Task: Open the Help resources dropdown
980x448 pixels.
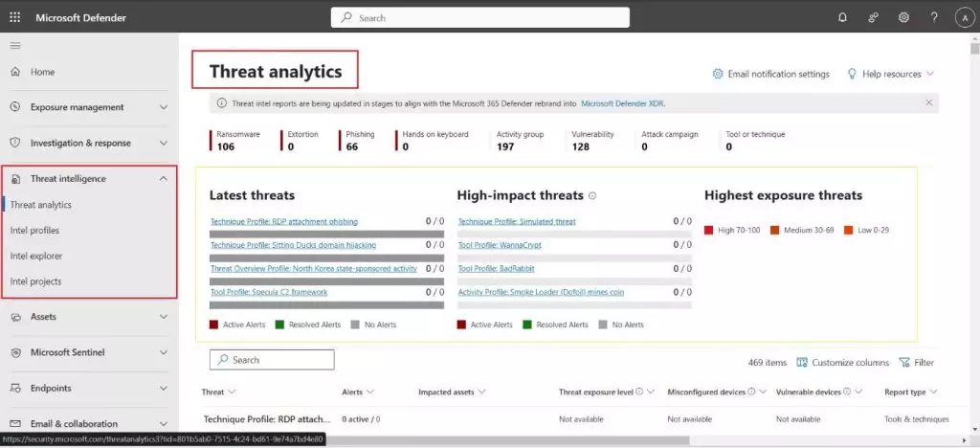Action: point(890,74)
